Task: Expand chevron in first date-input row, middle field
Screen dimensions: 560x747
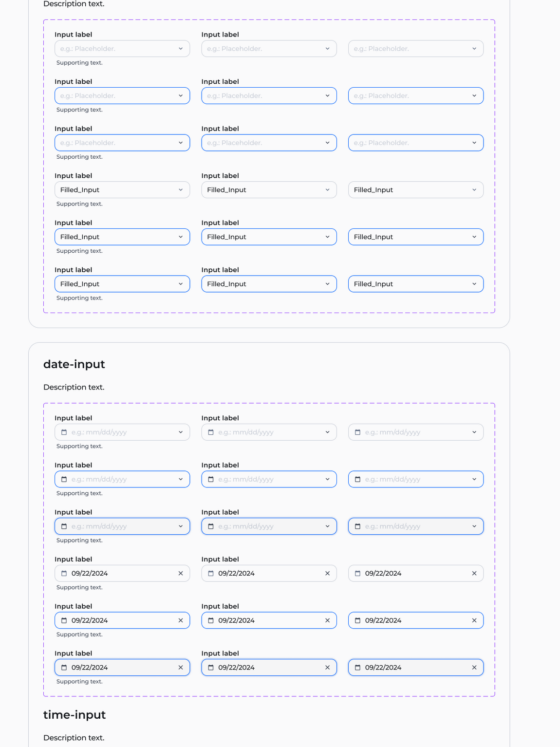Action: (x=327, y=432)
